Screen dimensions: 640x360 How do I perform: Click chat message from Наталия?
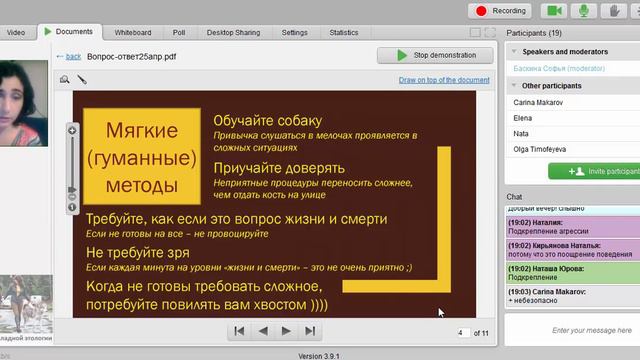pyautogui.click(x=573, y=227)
